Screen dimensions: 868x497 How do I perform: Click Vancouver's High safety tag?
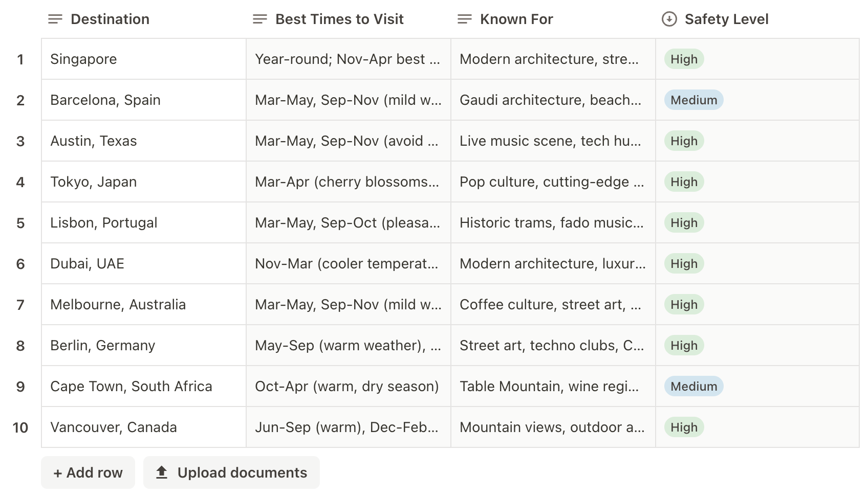click(684, 427)
